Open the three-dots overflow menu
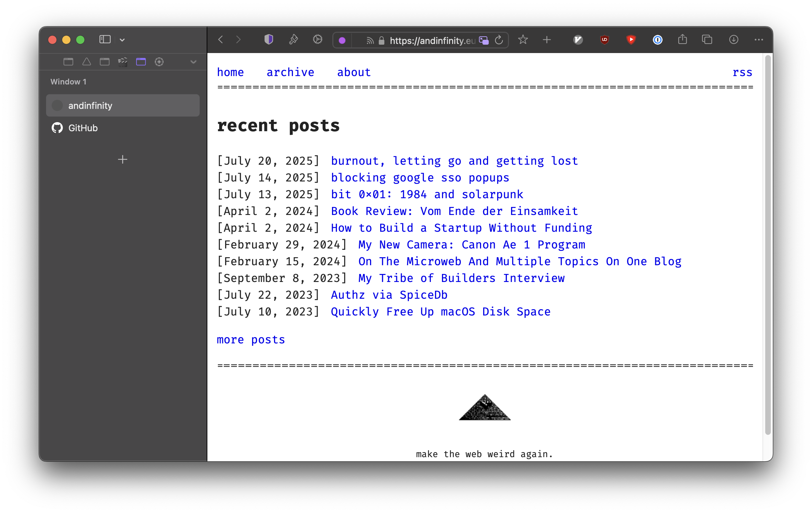The height and width of the screenshot is (513, 812). pyautogui.click(x=759, y=40)
